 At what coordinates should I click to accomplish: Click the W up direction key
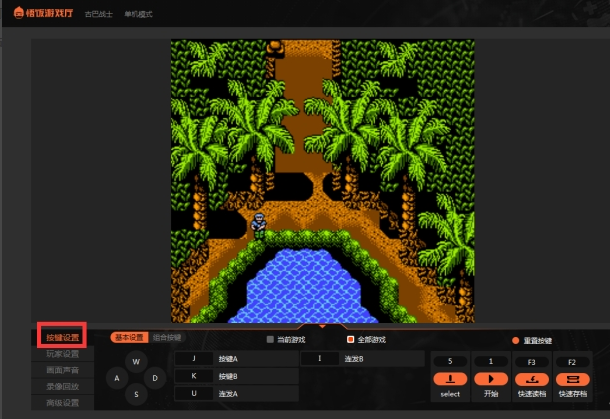point(137,361)
